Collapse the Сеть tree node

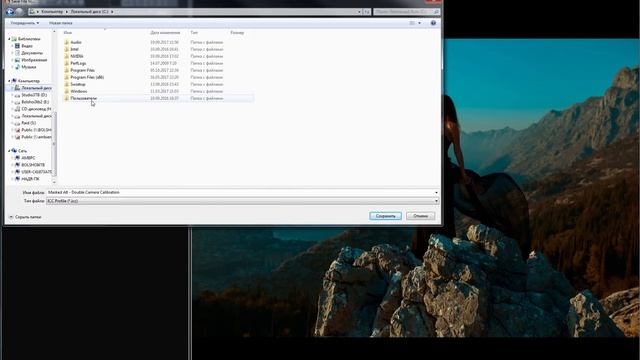tap(9, 151)
